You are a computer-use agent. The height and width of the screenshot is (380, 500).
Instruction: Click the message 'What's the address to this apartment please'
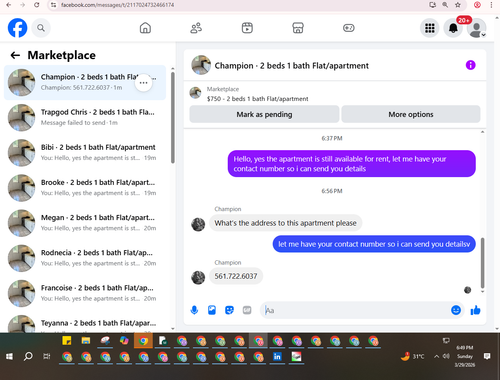click(286, 223)
